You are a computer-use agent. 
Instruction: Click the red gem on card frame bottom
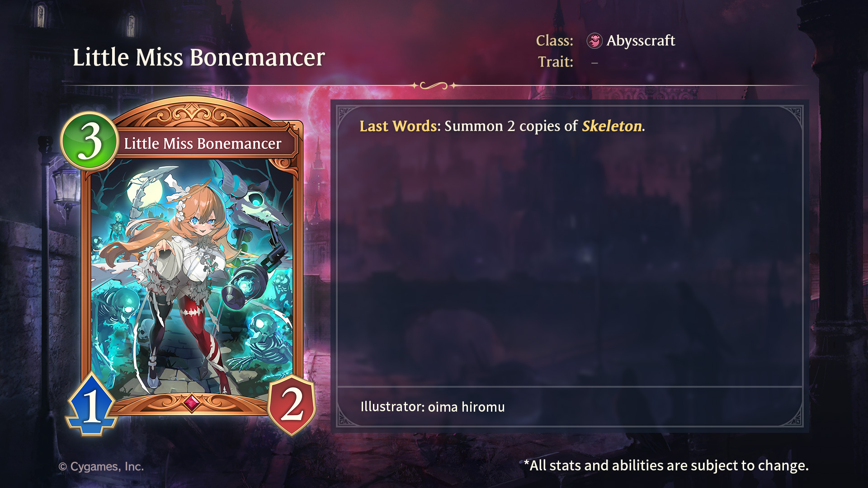click(x=191, y=403)
